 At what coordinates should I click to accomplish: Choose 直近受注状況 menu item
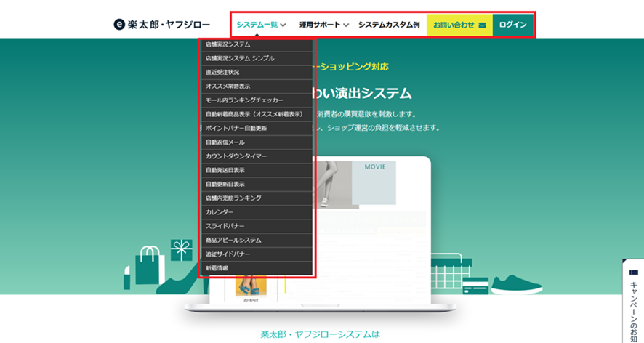click(257, 72)
